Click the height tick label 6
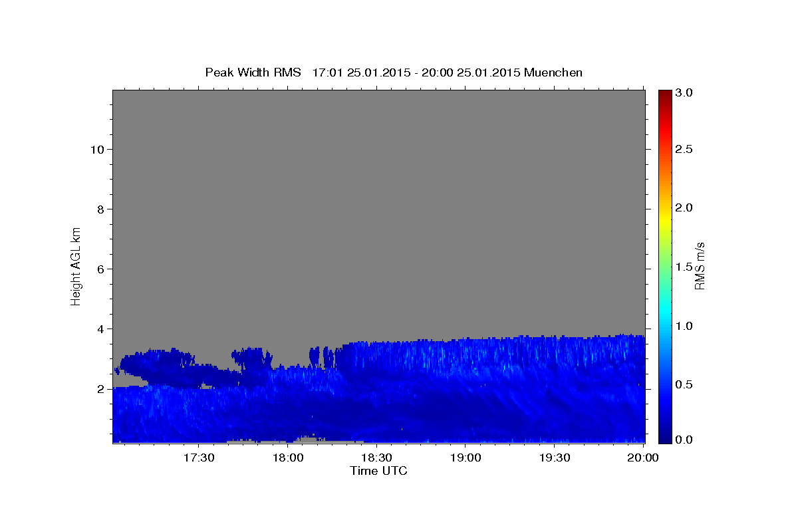Image resolution: width=798 pixels, height=532 pixels. click(101, 269)
